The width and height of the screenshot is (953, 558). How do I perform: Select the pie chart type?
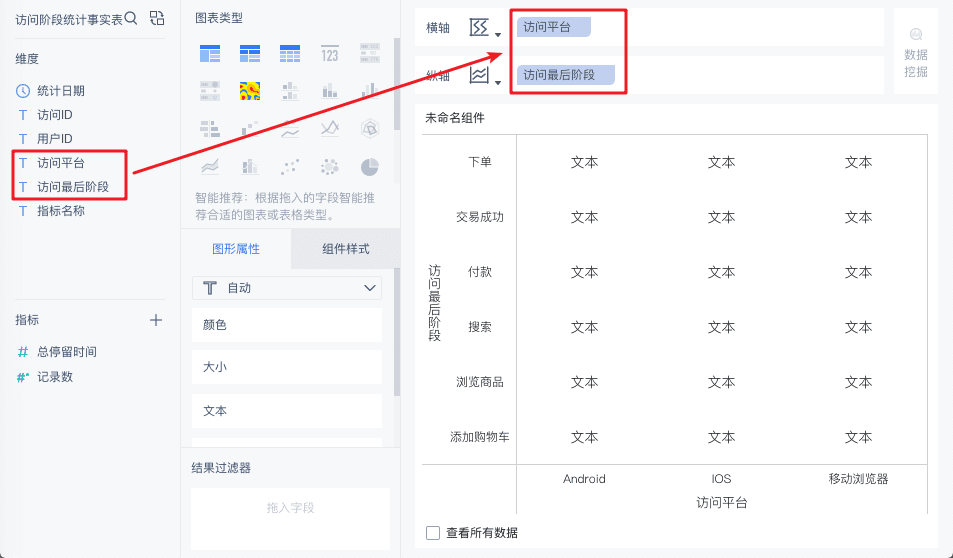pos(370,167)
